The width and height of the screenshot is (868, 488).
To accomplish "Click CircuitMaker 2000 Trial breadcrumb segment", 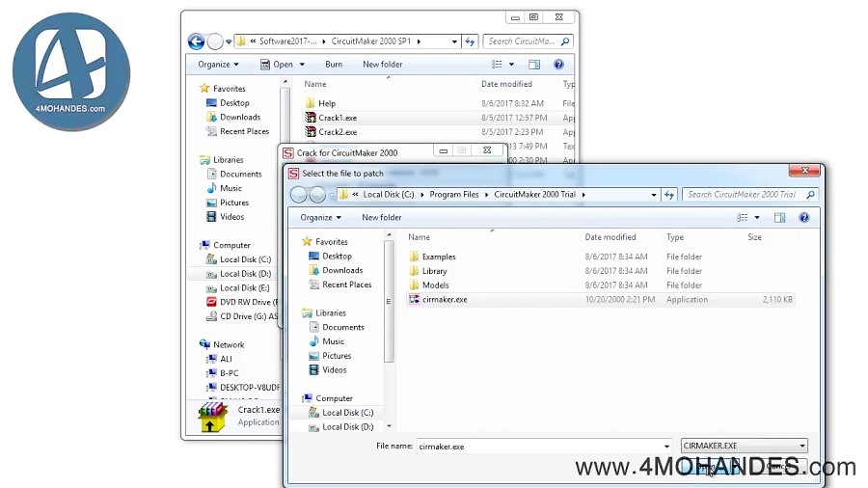I will click(534, 195).
